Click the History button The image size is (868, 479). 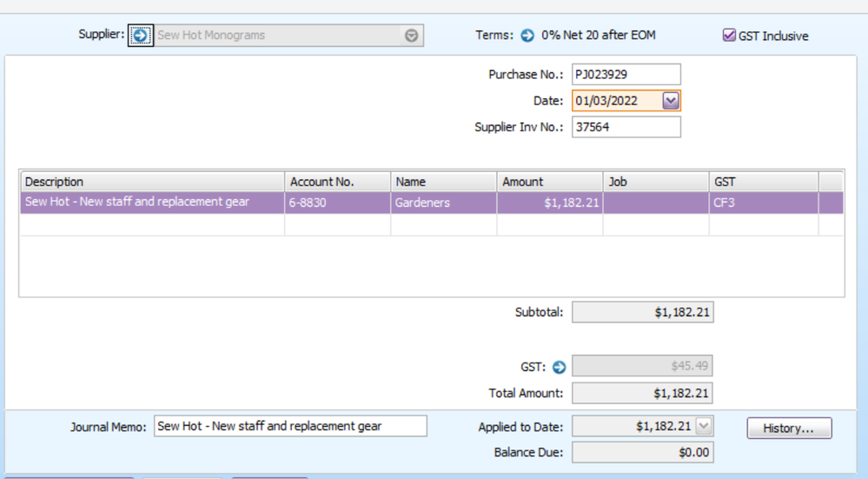[789, 429]
